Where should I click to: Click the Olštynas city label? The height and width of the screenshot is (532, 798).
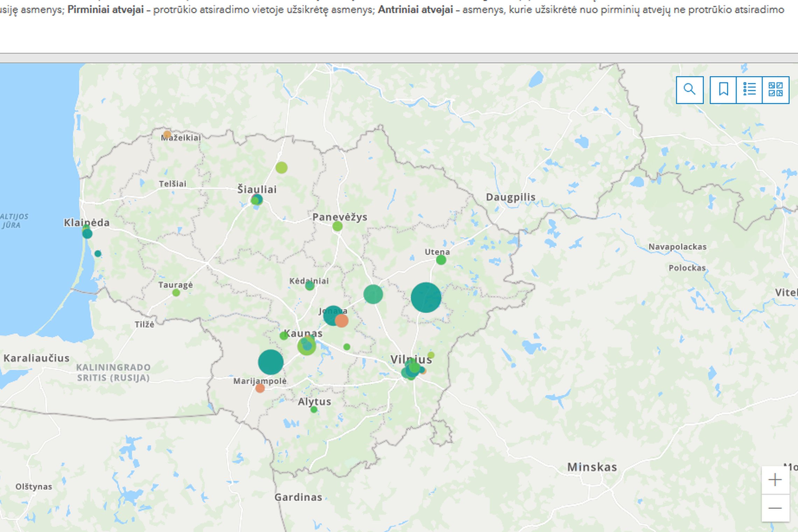34,487
